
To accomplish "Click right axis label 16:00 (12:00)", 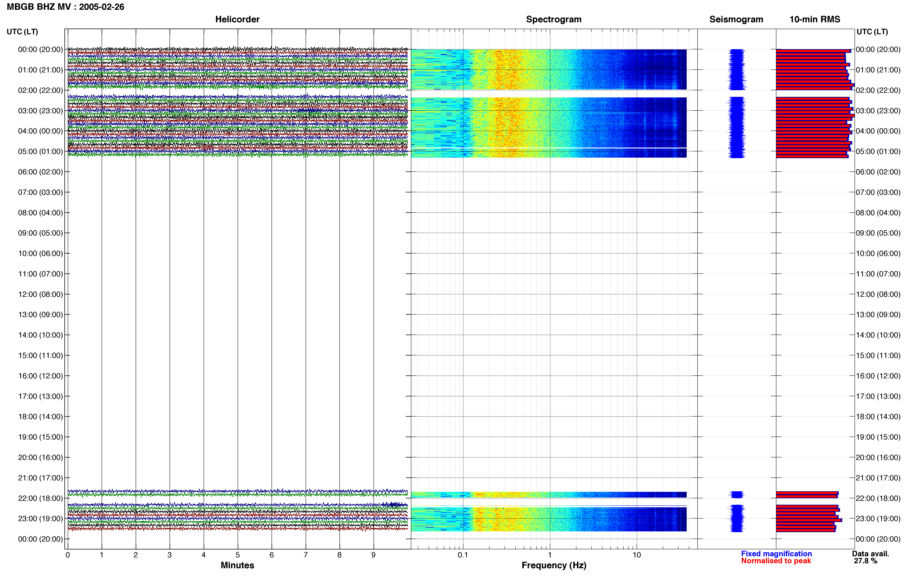I will point(878,376).
